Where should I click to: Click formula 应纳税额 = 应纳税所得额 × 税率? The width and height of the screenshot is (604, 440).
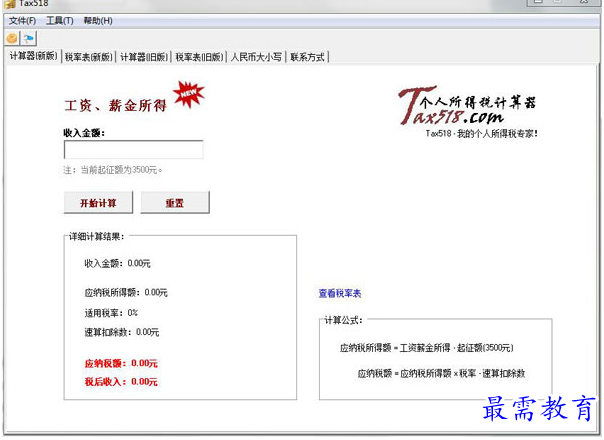point(441,373)
